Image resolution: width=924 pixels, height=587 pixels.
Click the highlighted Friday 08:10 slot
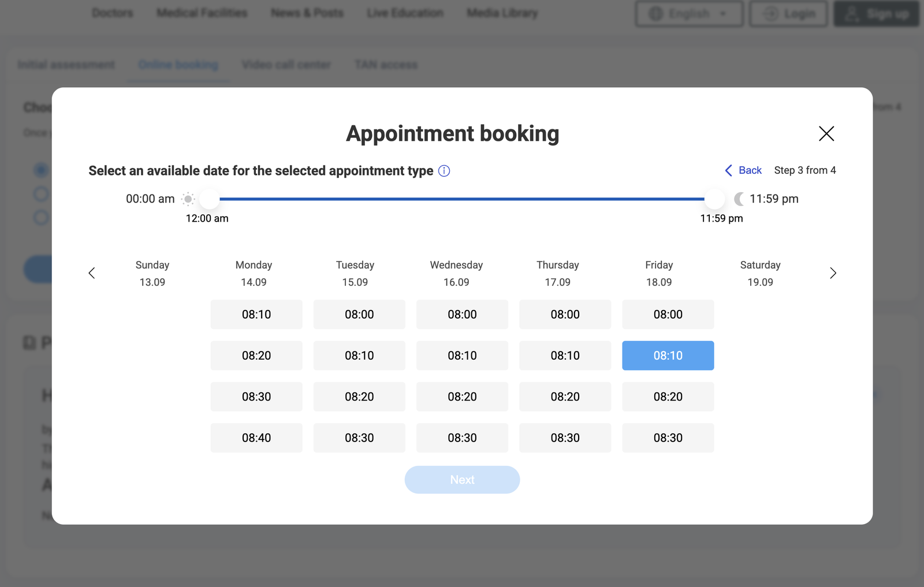coord(668,356)
